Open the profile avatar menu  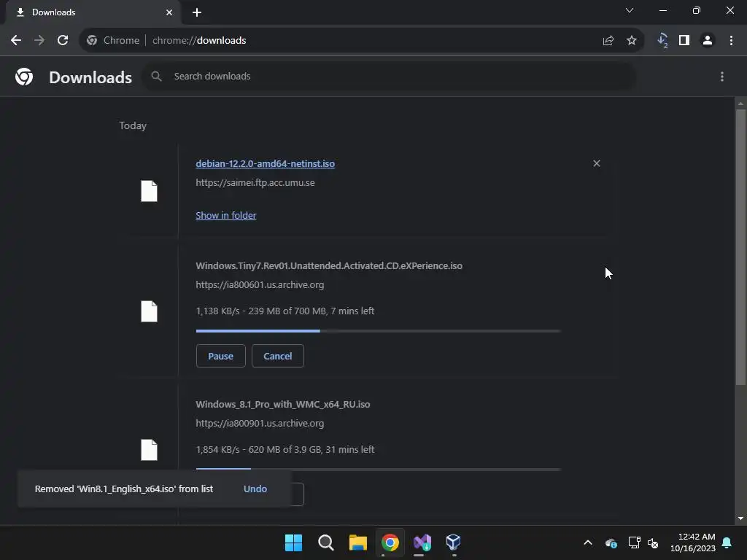(x=708, y=41)
